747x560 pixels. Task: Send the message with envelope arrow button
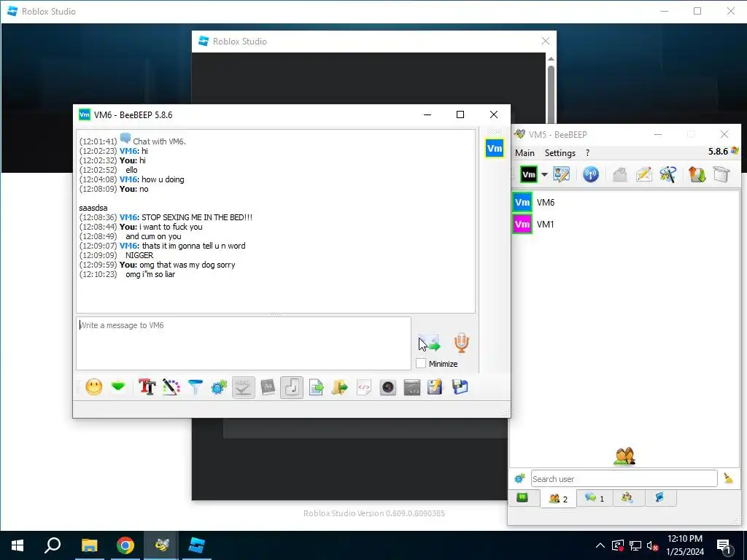429,343
